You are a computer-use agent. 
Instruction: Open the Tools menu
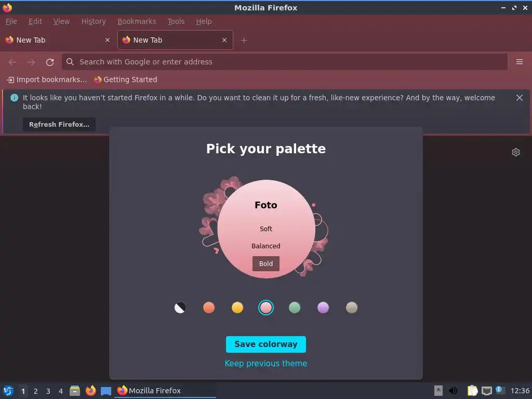point(176,21)
